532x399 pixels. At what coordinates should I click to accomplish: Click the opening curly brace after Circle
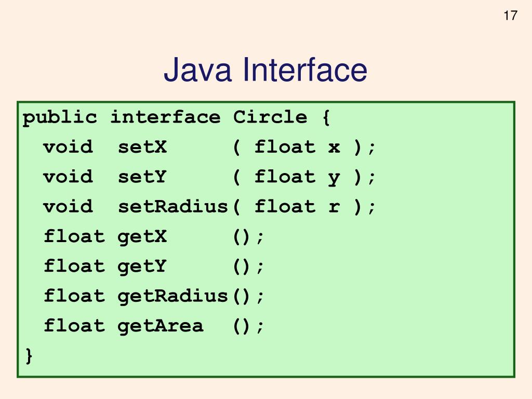click(326, 118)
